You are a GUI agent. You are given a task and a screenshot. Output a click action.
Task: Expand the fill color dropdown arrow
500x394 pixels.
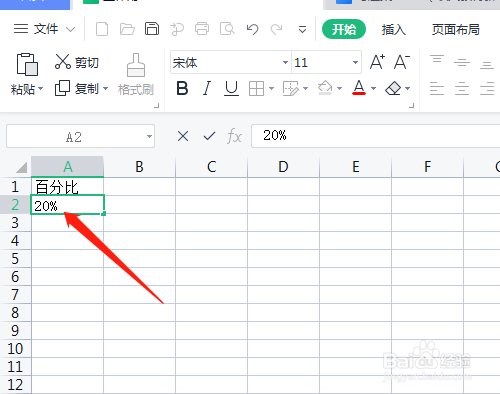[x=339, y=89]
